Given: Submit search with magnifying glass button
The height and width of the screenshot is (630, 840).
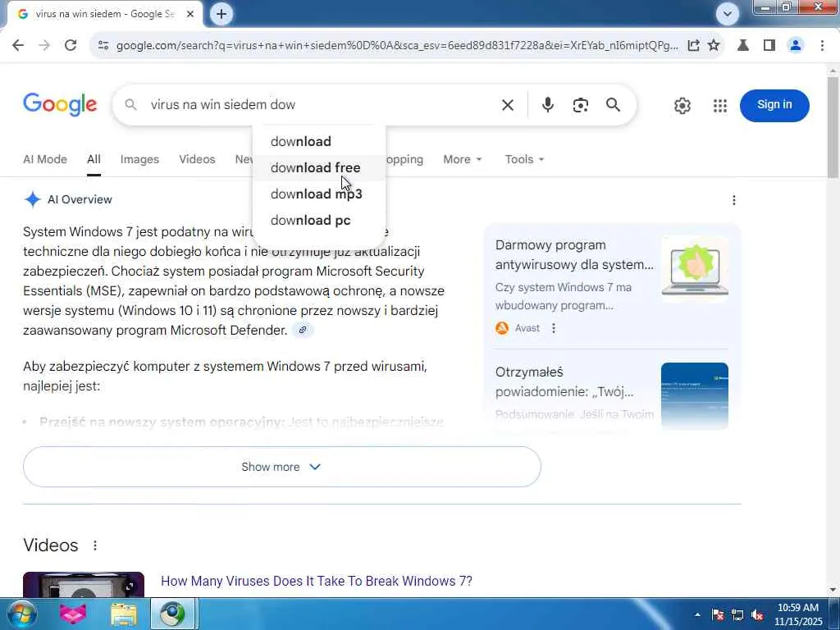Looking at the screenshot, I should 614,105.
